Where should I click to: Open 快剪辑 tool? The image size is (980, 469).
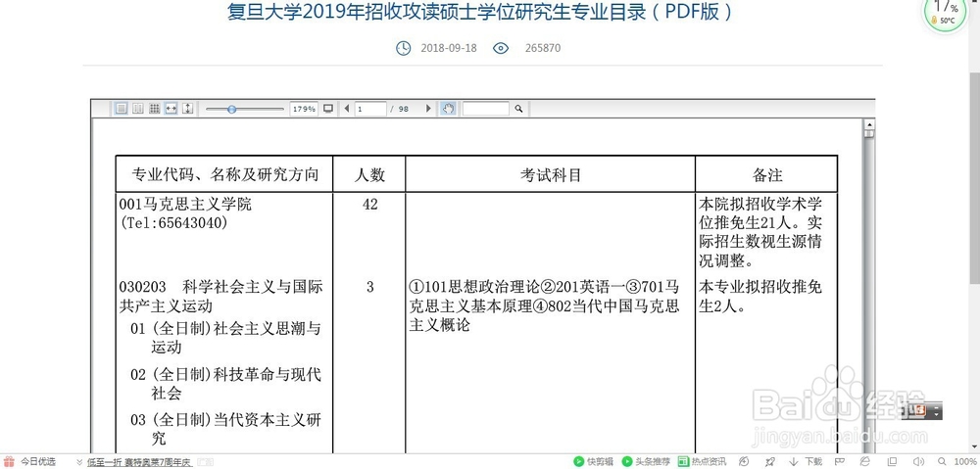(593, 462)
